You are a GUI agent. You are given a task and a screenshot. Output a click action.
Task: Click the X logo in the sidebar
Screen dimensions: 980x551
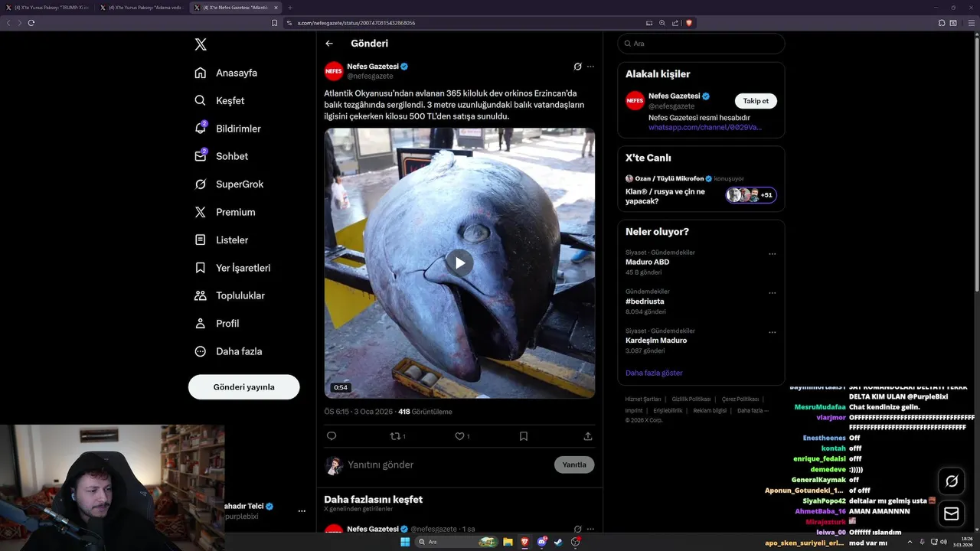point(201,44)
